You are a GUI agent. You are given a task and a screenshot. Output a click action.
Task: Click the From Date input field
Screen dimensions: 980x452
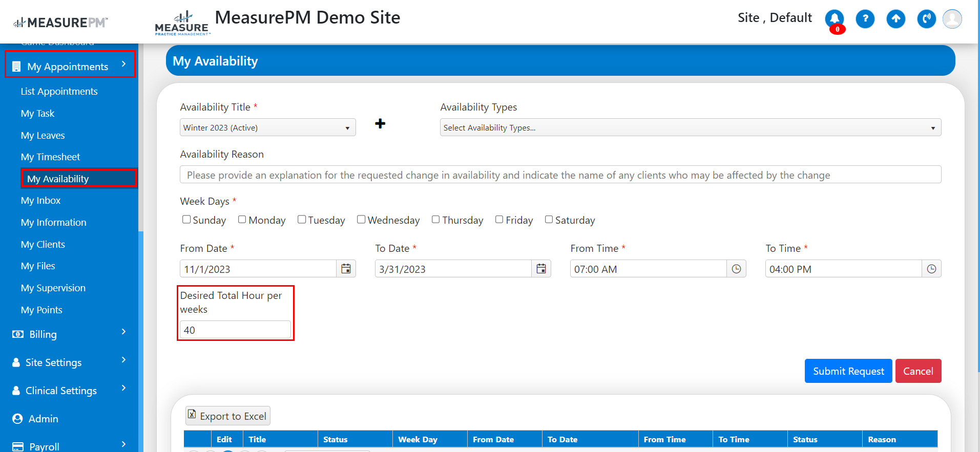click(258, 269)
